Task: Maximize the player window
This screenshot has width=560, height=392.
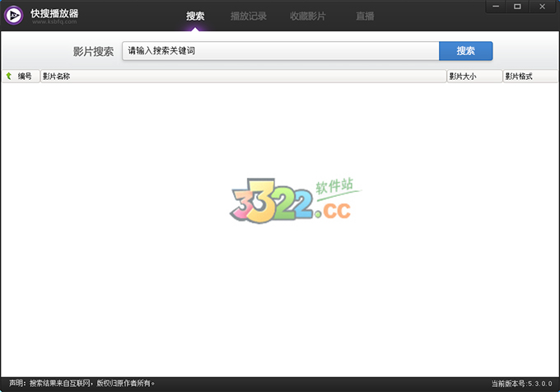Action: (x=517, y=7)
